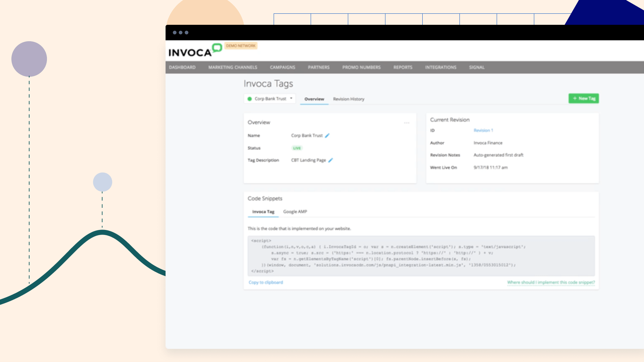This screenshot has width=644, height=362.
Task: Click the green LIVE status pill
Action: click(x=297, y=148)
